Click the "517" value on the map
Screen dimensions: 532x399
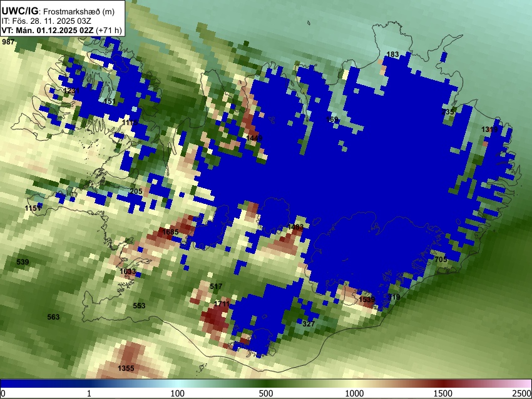216,286
